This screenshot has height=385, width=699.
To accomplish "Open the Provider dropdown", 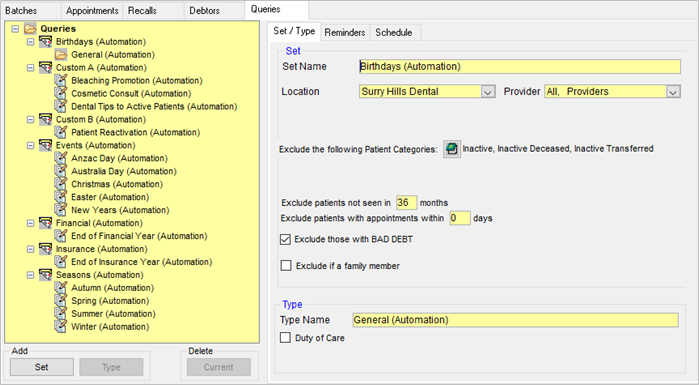I will tap(673, 92).
